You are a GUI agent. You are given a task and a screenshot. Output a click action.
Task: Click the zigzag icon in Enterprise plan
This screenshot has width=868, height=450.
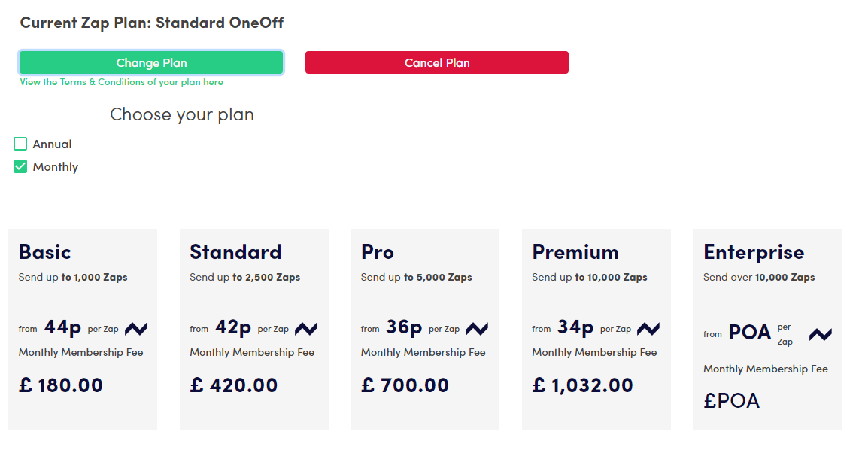point(821,334)
